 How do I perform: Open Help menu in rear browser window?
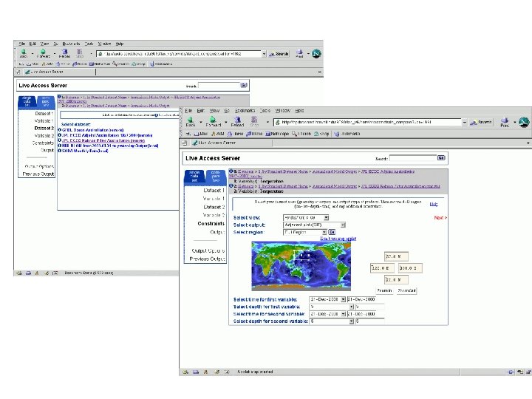pyautogui.click(x=120, y=44)
